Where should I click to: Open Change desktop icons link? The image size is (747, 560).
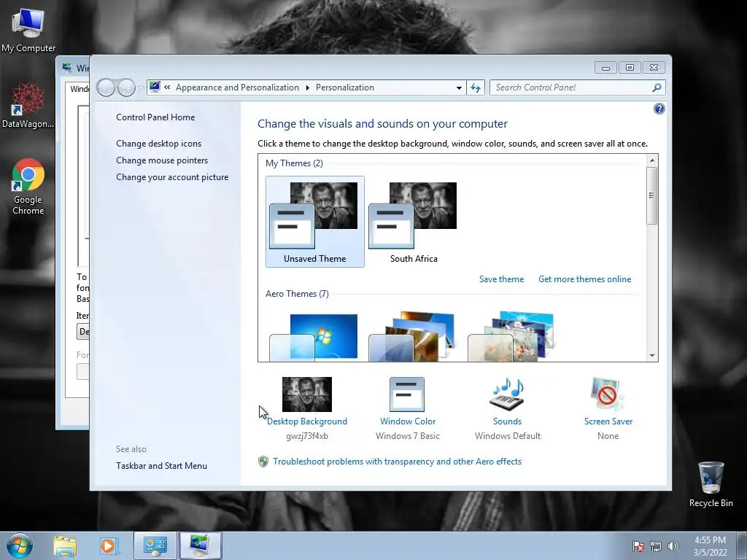pyautogui.click(x=158, y=144)
